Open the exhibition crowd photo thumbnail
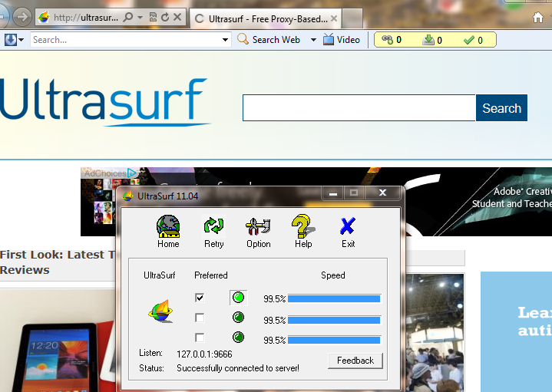Screen dimensions: 552x392 [x=435, y=333]
